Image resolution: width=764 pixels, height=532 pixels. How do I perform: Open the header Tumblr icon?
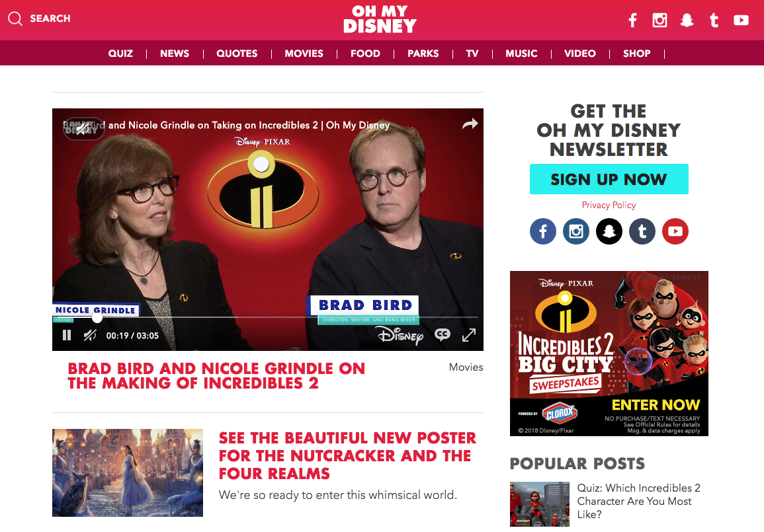pos(714,20)
